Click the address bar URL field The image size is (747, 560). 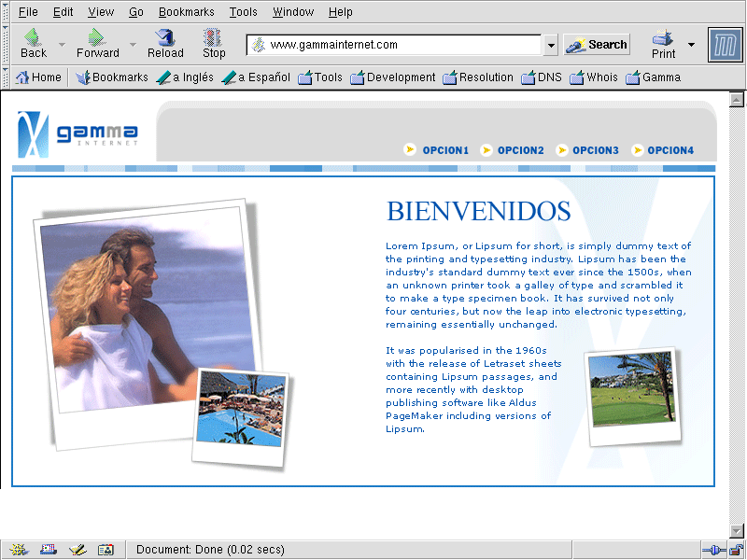click(402, 45)
